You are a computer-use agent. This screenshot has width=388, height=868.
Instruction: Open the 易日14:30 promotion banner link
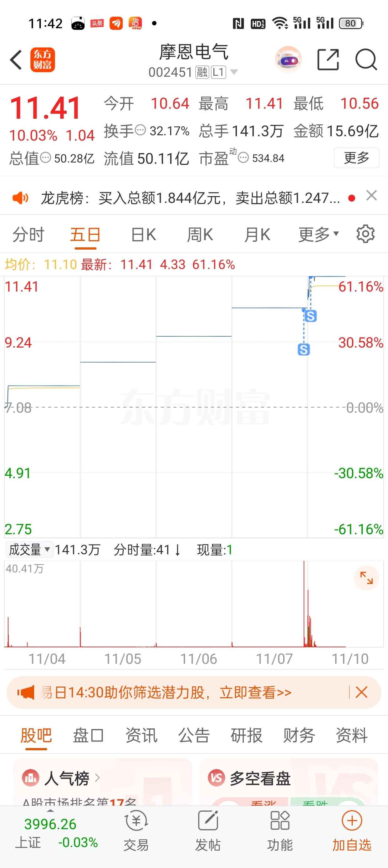coord(166,693)
